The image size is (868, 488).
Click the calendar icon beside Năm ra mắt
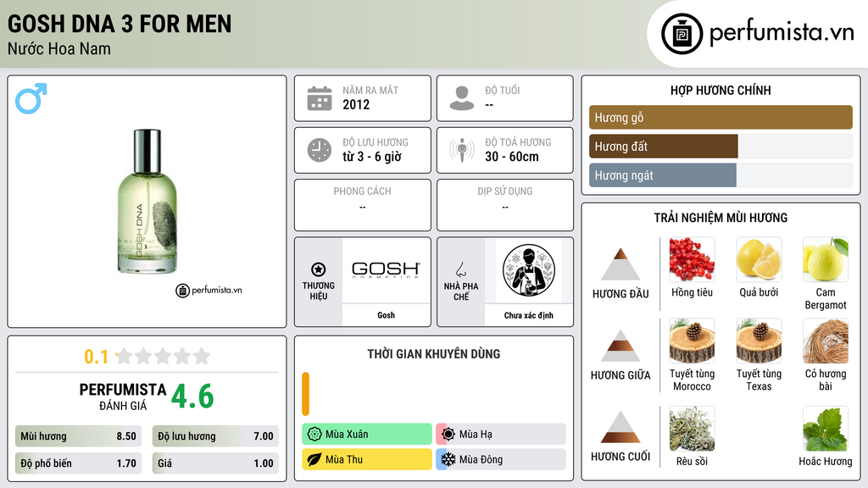click(320, 98)
